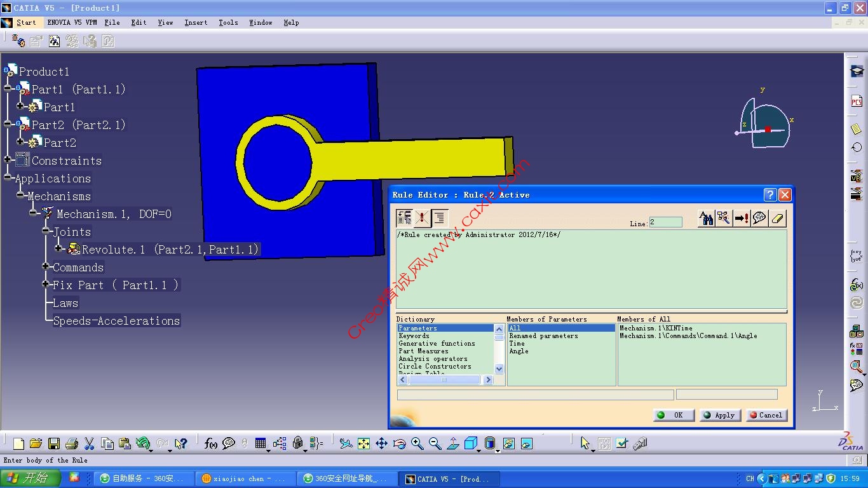Image resolution: width=868 pixels, height=488 pixels.
Task: Open the Window menu
Action: point(261,23)
